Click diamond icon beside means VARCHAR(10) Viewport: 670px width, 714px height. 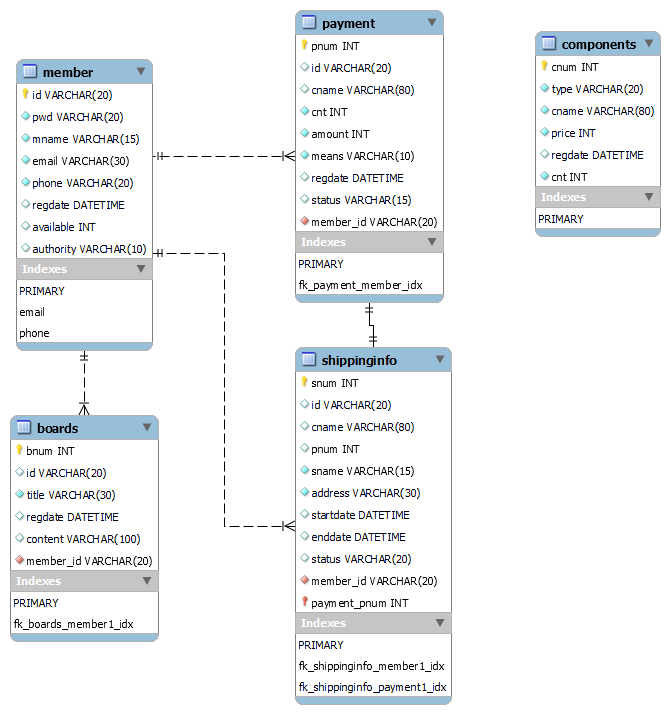click(305, 155)
